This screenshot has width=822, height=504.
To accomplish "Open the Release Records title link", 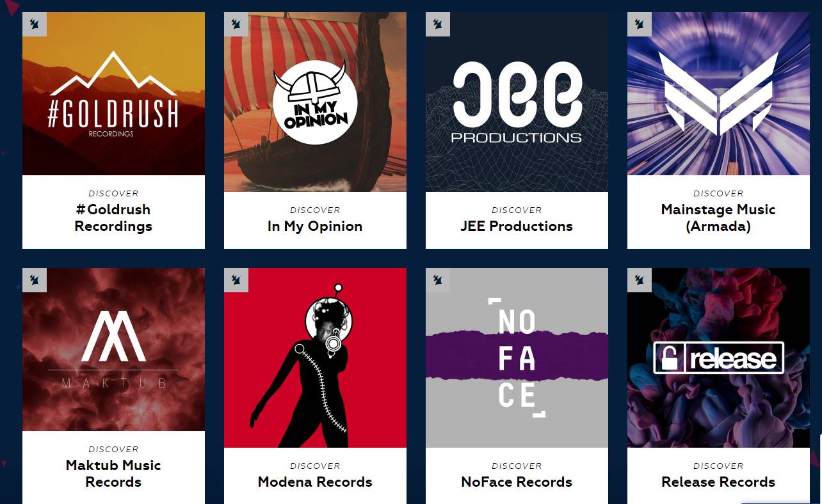I will 718,482.
